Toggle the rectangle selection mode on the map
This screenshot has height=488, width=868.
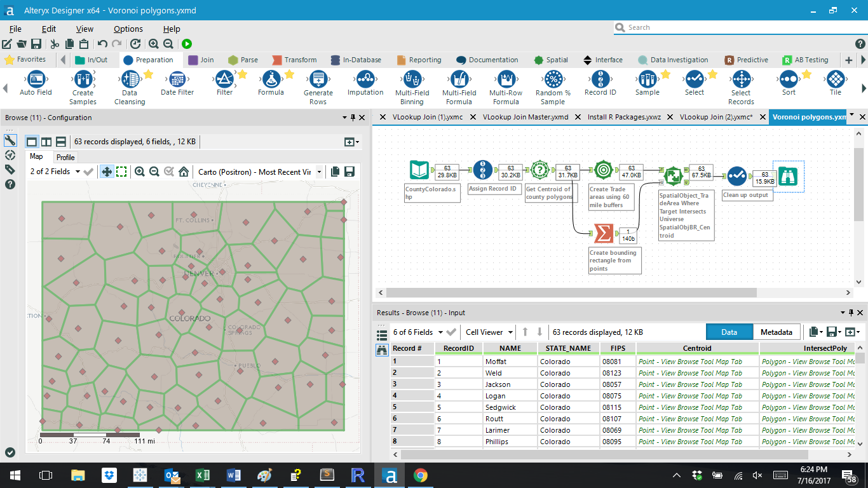point(121,172)
